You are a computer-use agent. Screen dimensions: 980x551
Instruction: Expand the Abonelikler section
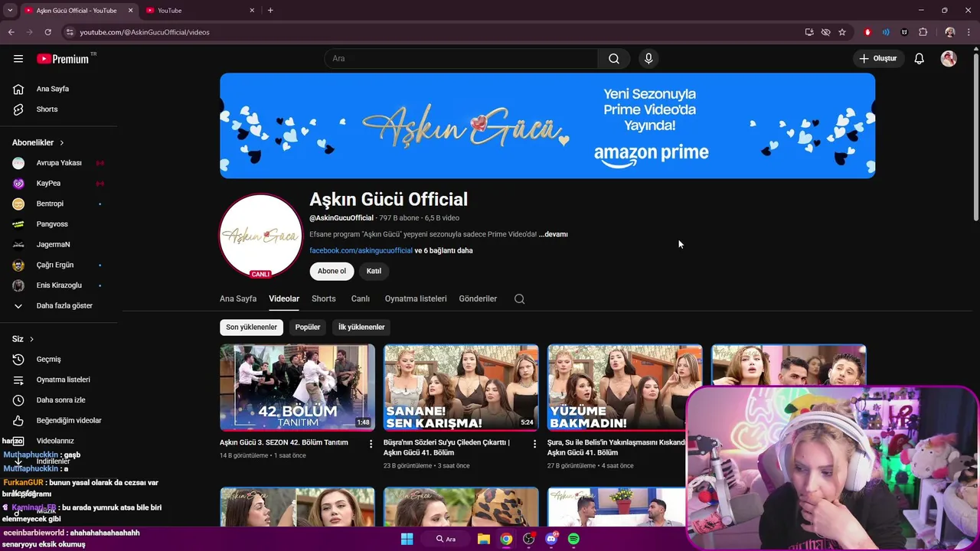pyautogui.click(x=38, y=143)
